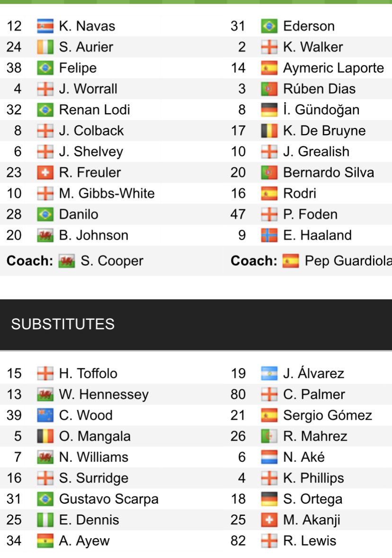Select substitute C. Palmer
392x558 pixels.
[x=314, y=395]
